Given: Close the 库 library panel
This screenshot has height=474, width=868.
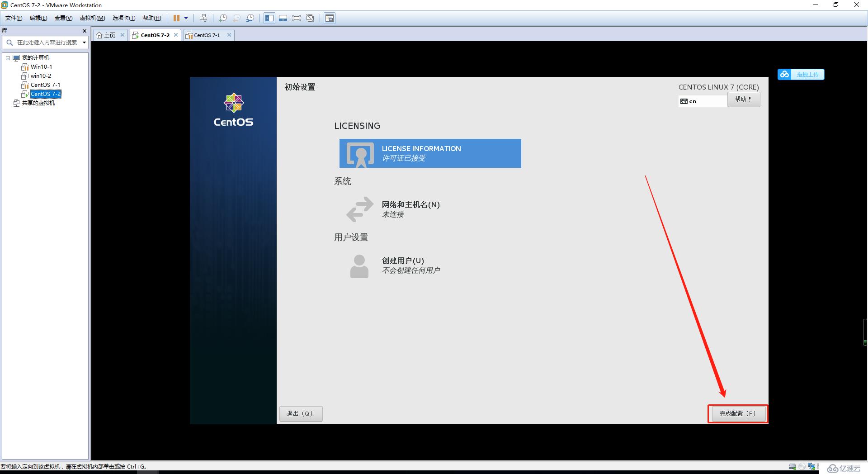Looking at the screenshot, I should (x=84, y=31).
